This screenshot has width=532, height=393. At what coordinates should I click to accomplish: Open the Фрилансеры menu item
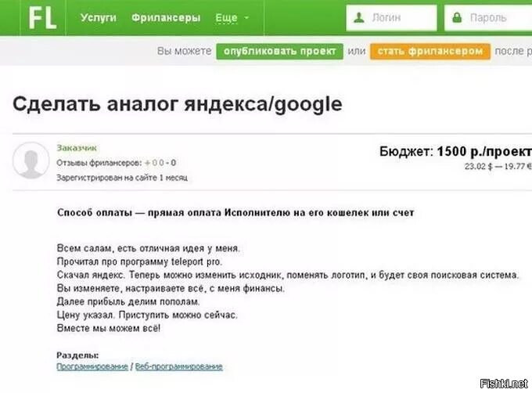(x=166, y=17)
